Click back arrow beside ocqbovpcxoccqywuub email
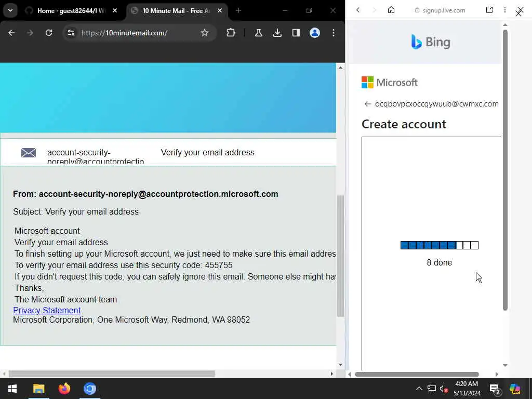Screen dimensions: 532x399 click(367, 104)
